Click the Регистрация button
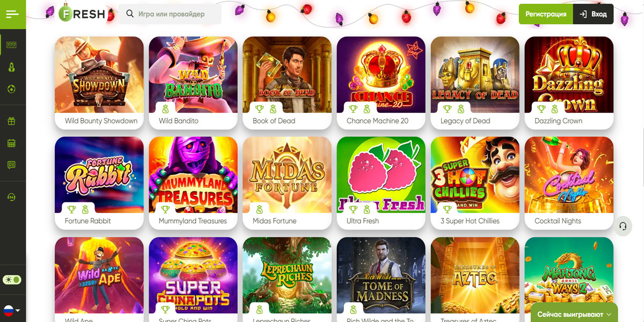This screenshot has width=644, height=322. point(546,14)
